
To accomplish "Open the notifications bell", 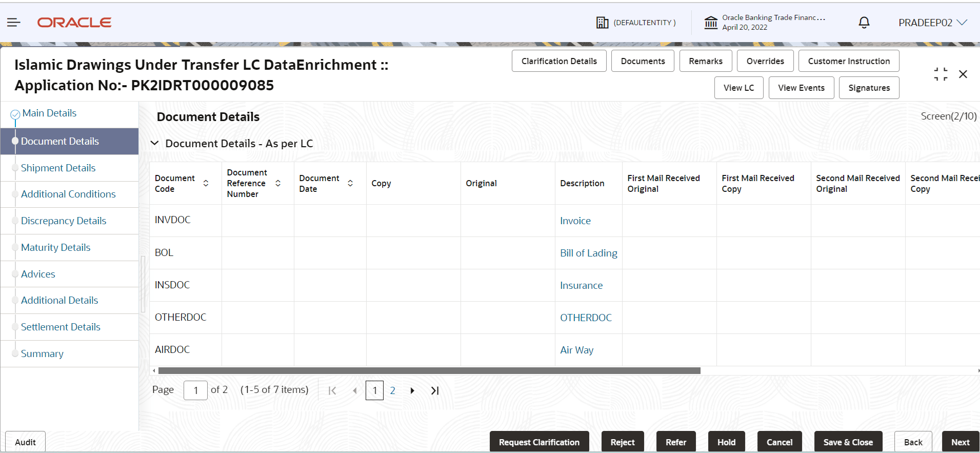I will pos(864,23).
